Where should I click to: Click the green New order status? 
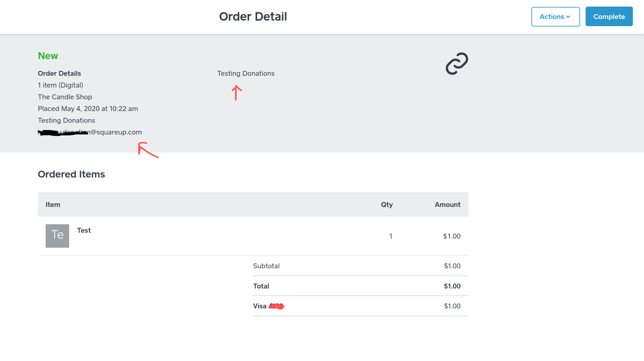coord(48,56)
